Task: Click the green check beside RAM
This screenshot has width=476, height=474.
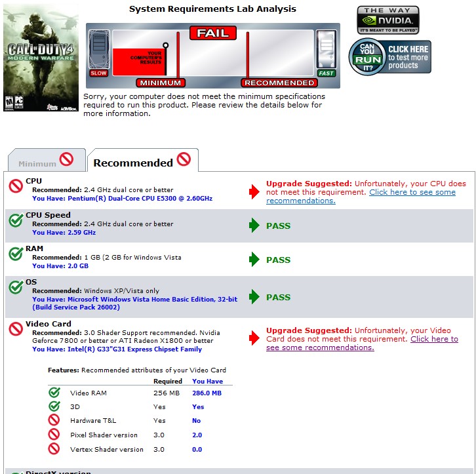Action: (x=16, y=254)
